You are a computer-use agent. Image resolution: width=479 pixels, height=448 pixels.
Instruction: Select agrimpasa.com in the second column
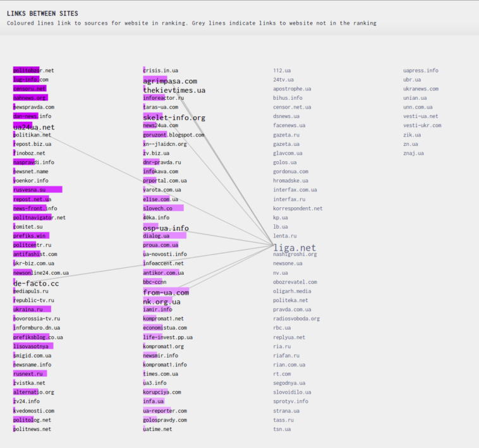(x=169, y=81)
